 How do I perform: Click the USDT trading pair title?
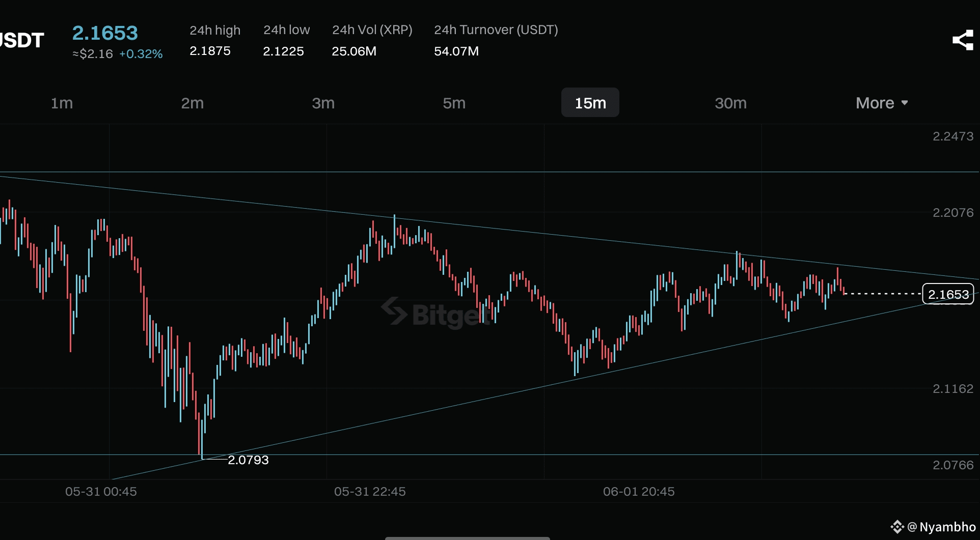click(22, 40)
